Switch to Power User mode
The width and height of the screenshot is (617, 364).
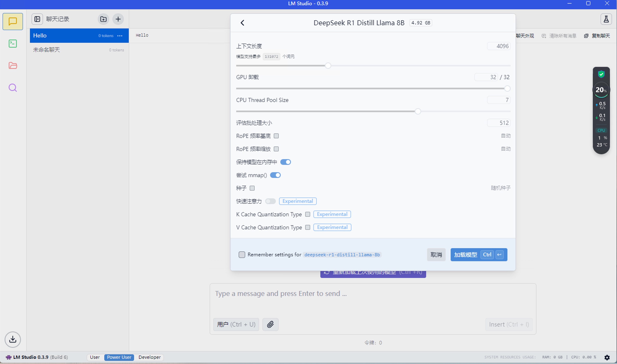tap(119, 357)
